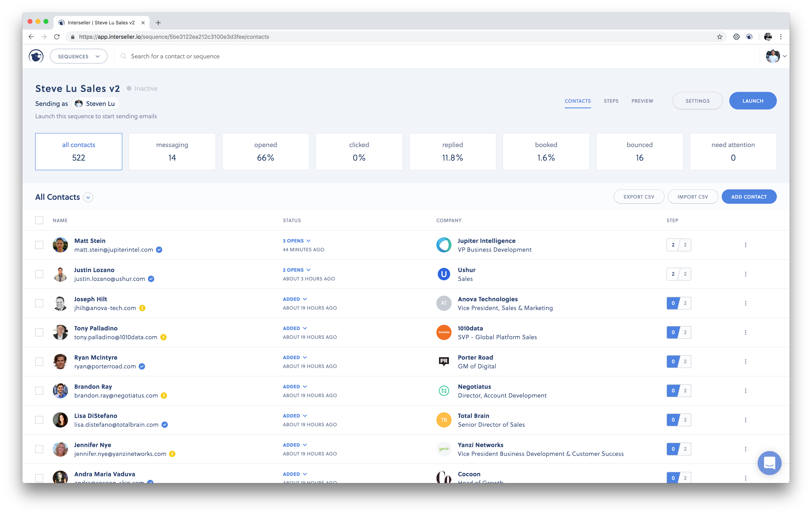Switch to the Preview tab
The image size is (812, 515).
[642, 101]
